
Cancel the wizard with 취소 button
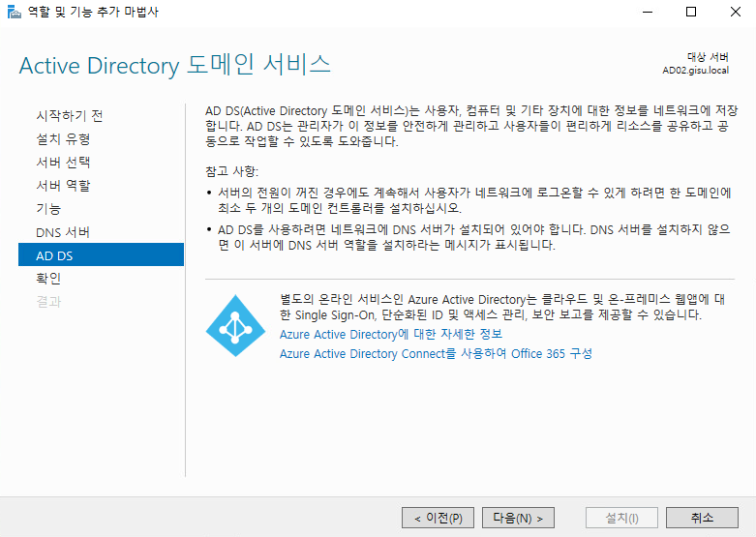[702, 518]
